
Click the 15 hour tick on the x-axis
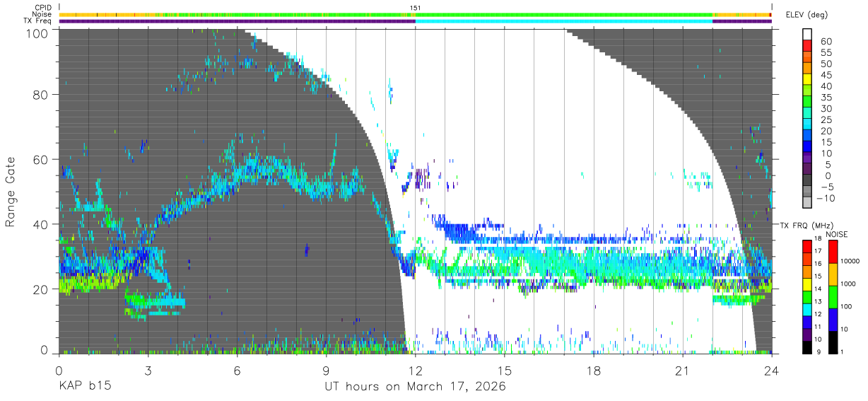505,371
